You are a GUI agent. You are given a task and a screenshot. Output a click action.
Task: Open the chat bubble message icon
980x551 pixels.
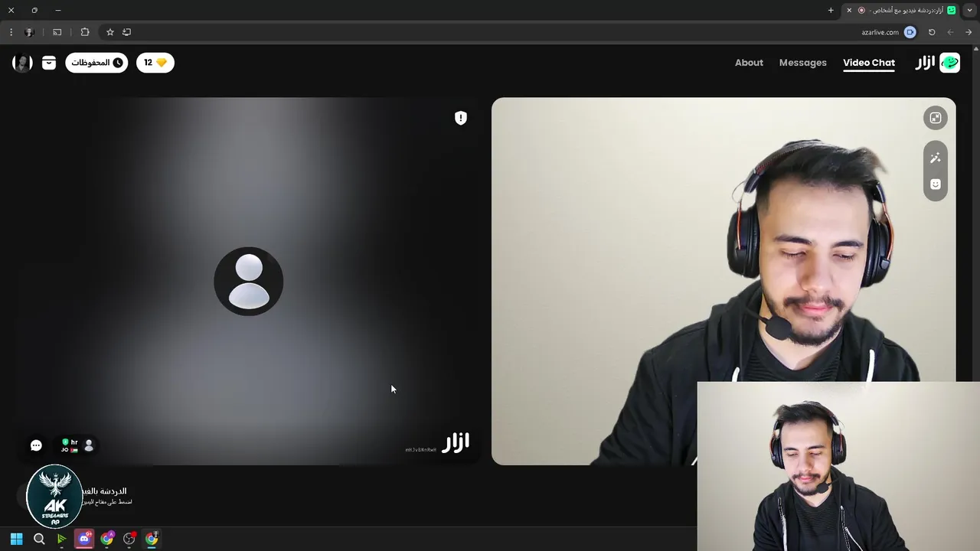click(x=36, y=445)
